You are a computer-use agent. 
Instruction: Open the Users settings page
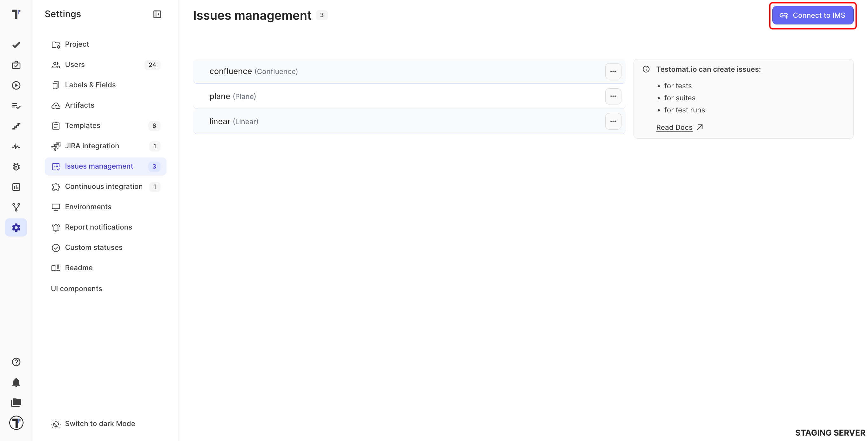click(105, 65)
